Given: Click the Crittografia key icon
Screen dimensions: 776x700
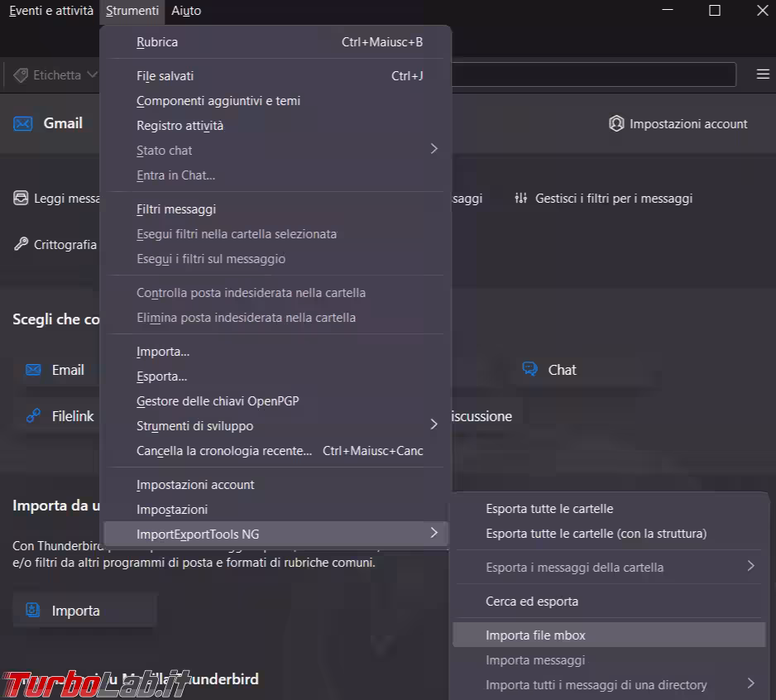Looking at the screenshot, I should point(22,244).
